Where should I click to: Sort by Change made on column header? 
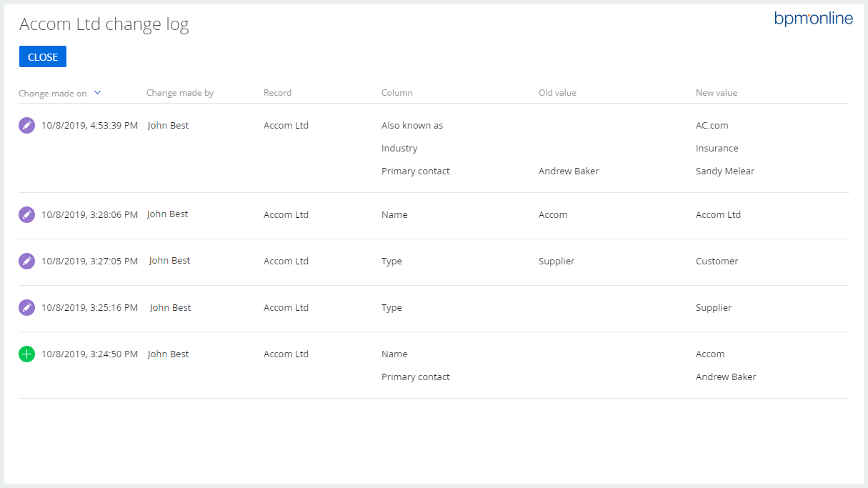click(53, 93)
